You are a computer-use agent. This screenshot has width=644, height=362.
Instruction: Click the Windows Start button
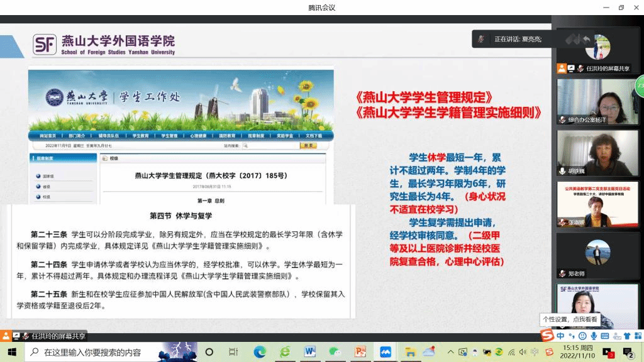11,352
